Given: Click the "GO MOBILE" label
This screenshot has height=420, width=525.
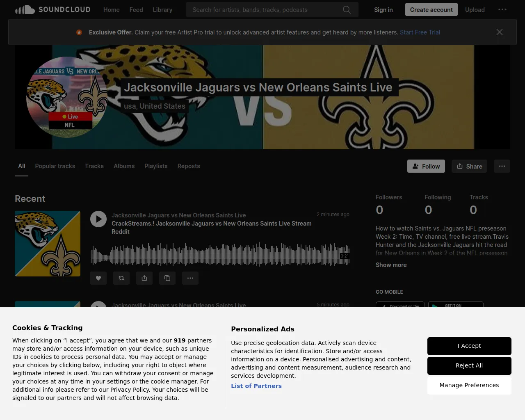Looking at the screenshot, I should click(389, 292).
